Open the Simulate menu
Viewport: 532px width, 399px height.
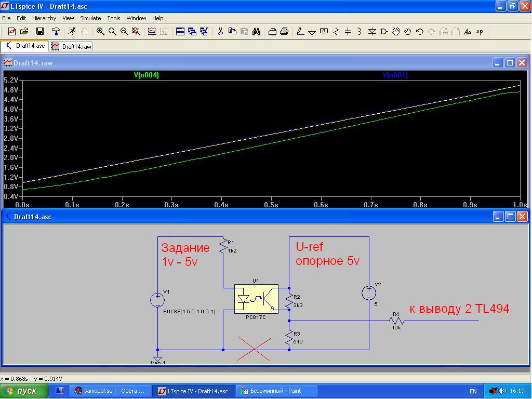[90, 18]
